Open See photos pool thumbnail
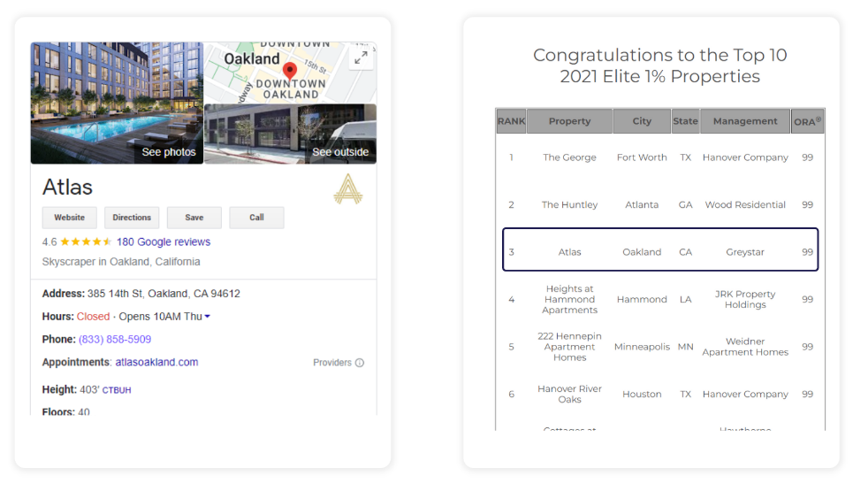The width and height of the screenshot is (868, 491). pos(117,104)
